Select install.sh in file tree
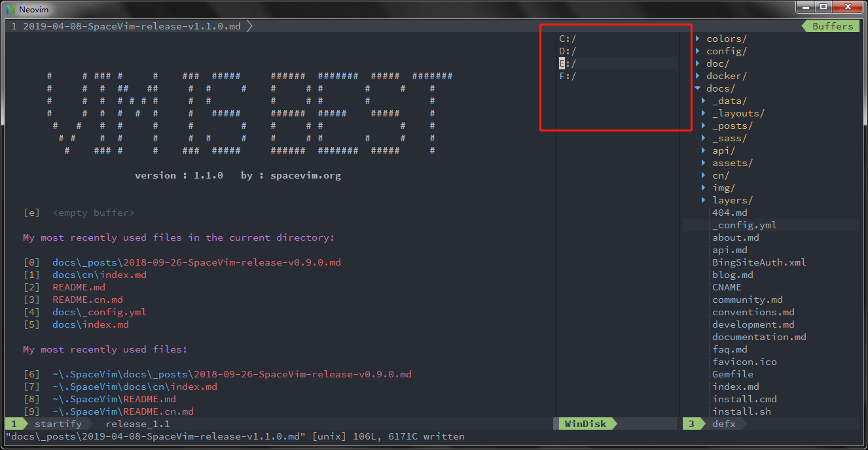This screenshot has width=868, height=450. pyautogui.click(x=742, y=411)
